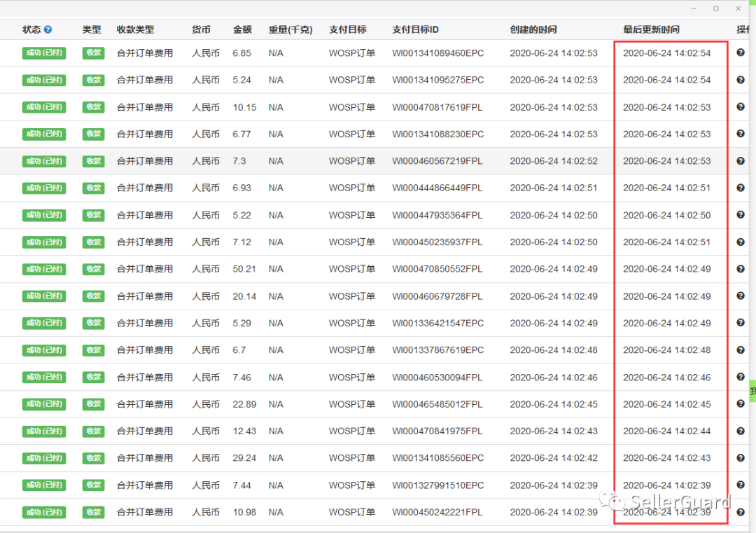Click question icon in row WI000470850552FPL
Screen dimensions: 756x533
click(x=741, y=269)
